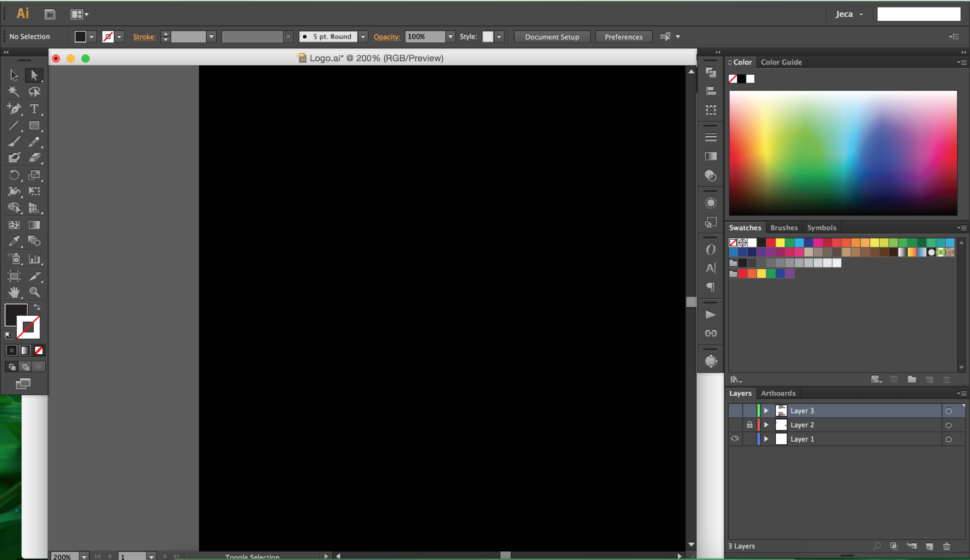
Task: Open the stroke weight dropdown
Action: [211, 37]
